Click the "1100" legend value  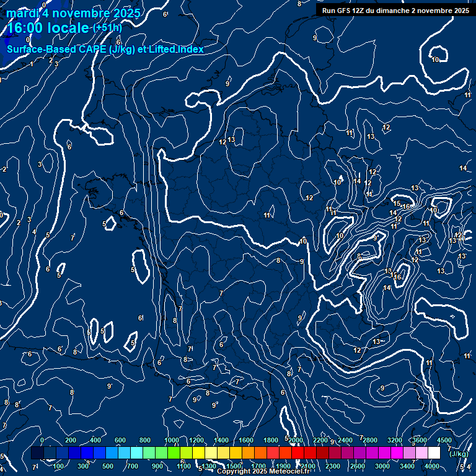point(184,466)
